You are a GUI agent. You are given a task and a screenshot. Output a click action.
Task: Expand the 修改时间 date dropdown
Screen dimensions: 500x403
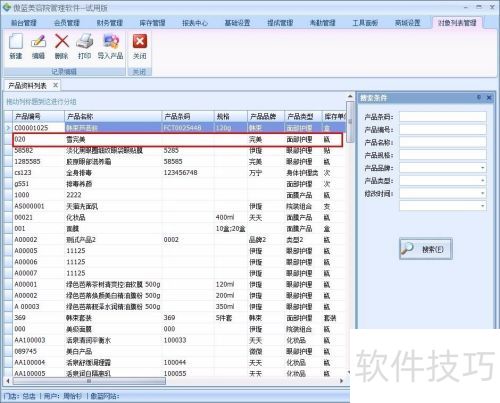[x=482, y=193]
